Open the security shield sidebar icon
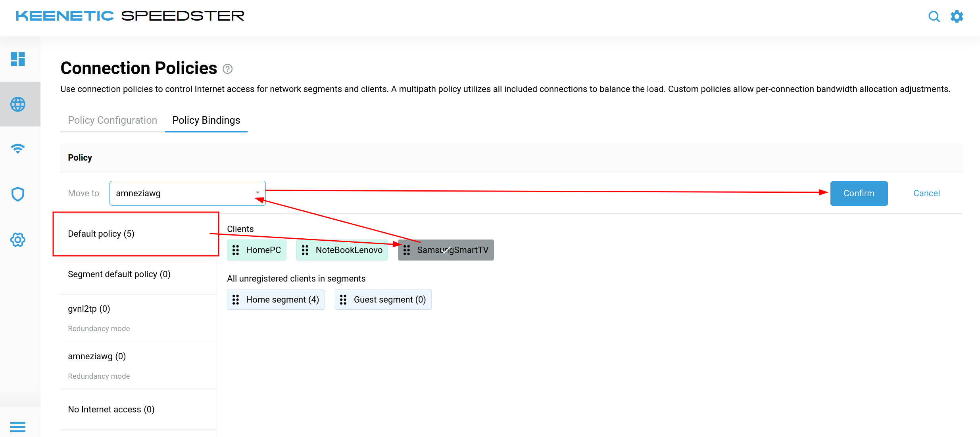 (x=18, y=194)
